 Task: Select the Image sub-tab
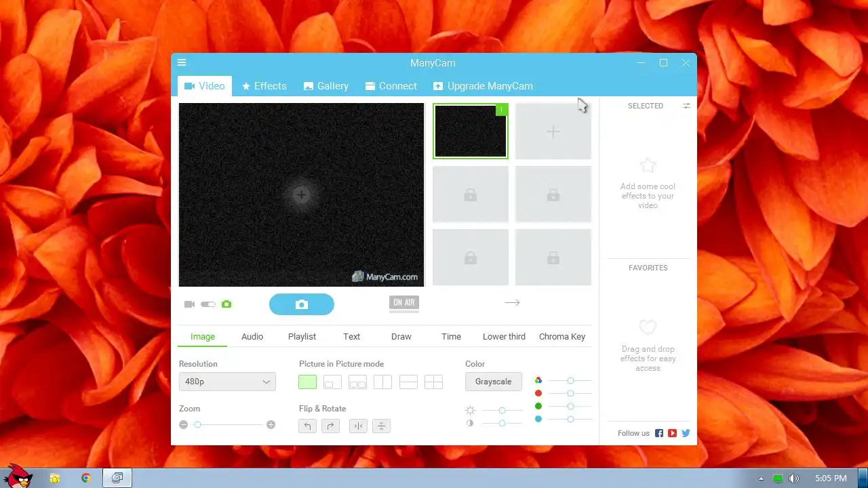tap(203, 336)
